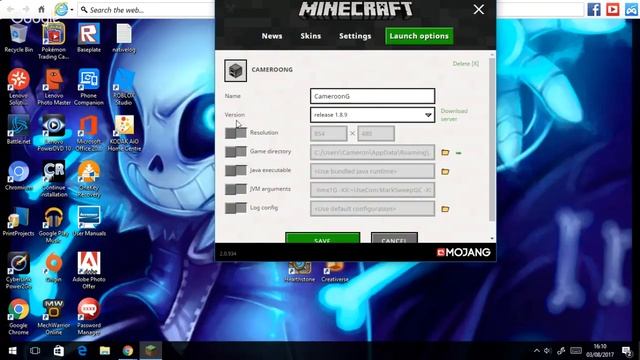Click the CANCEL button
The width and height of the screenshot is (640, 360).
[x=394, y=238]
